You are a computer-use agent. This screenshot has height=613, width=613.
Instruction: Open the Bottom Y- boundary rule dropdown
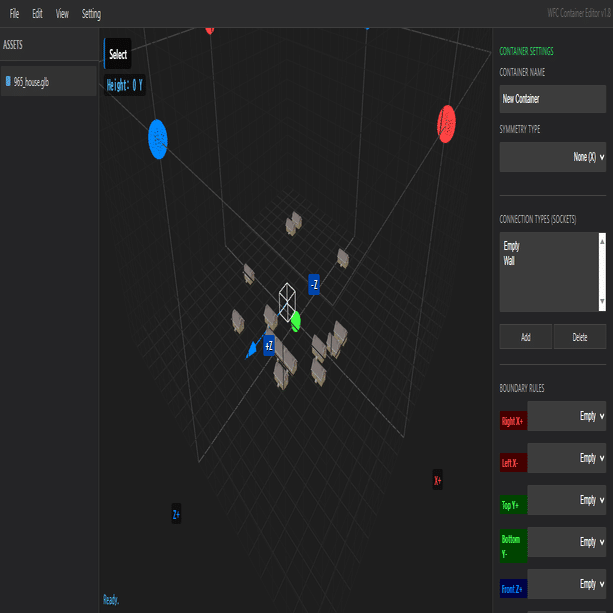(566, 542)
